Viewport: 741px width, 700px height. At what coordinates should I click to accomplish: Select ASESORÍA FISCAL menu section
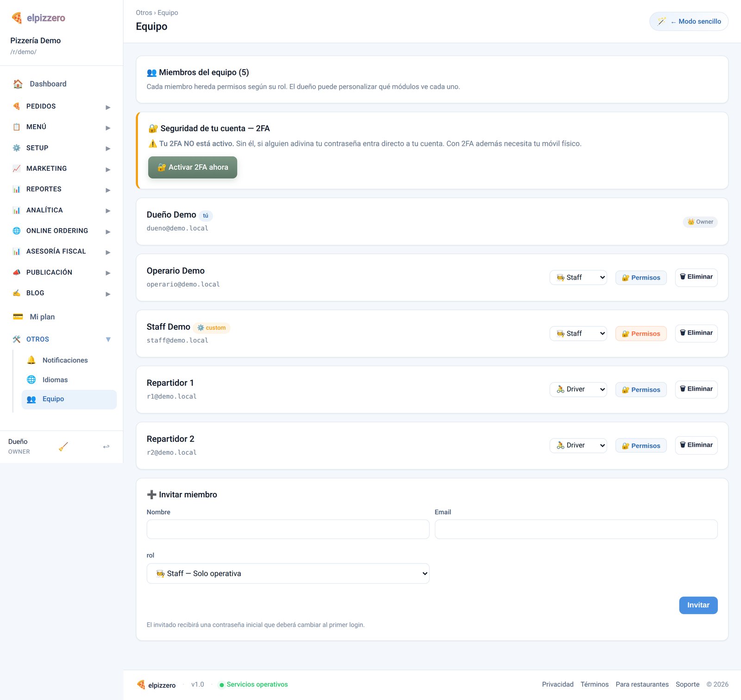(62, 251)
